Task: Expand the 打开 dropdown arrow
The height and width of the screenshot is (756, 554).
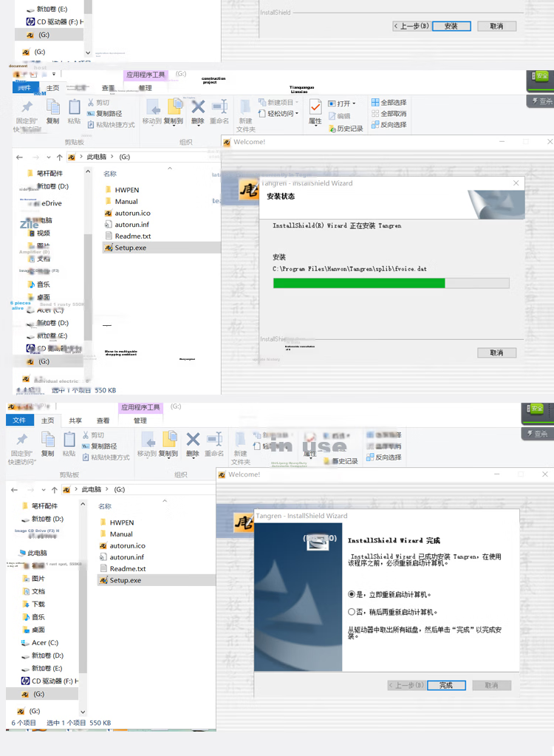Action: pos(354,103)
